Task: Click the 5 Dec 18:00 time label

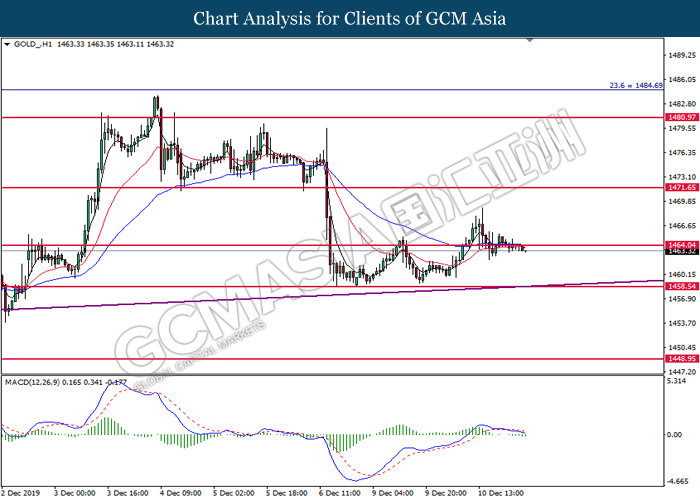Action: click(287, 493)
